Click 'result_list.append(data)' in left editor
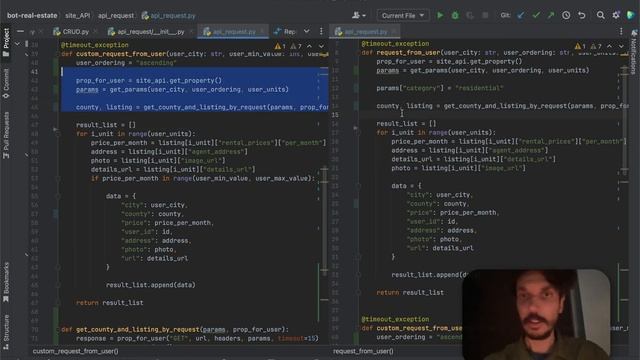Viewport: 640px width, 360px height. coord(151,285)
